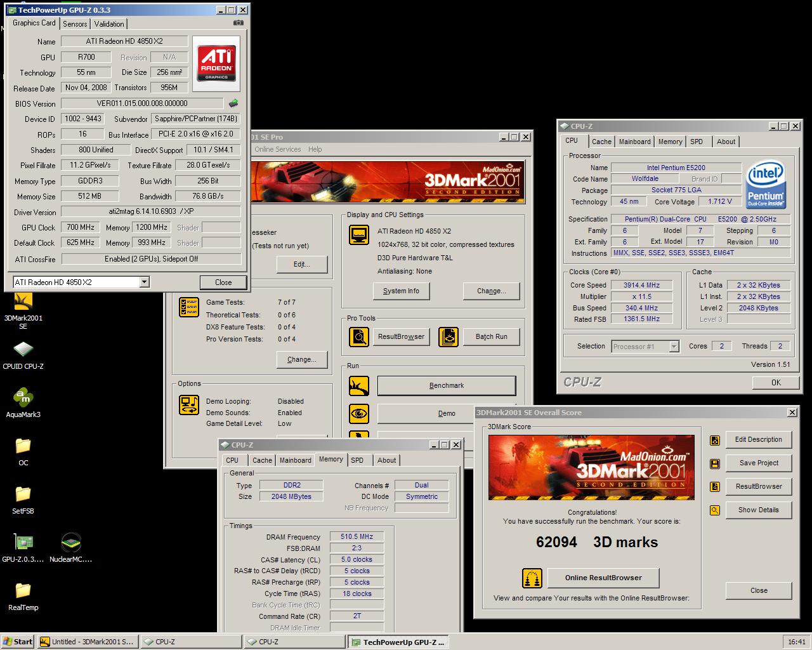This screenshot has height=650, width=812.
Task: Open Online Services menu in 3DMark2001
Action: point(277,149)
